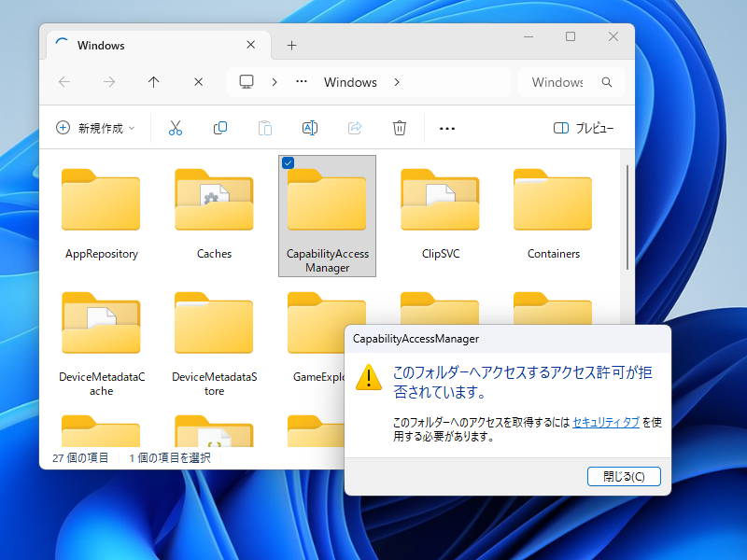Image resolution: width=747 pixels, height=560 pixels.
Task: Open the 新規作成 dropdown
Action: (x=96, y=128)
